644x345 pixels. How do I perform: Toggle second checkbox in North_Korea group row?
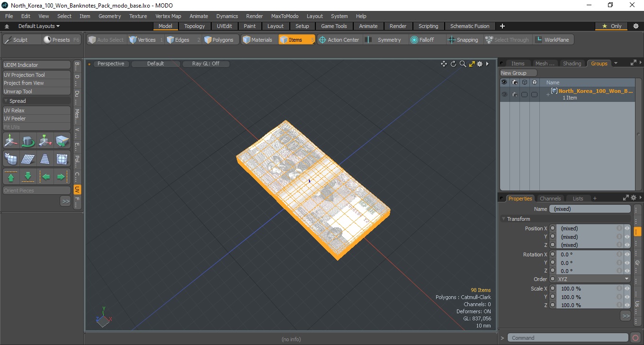coord(534,94)
